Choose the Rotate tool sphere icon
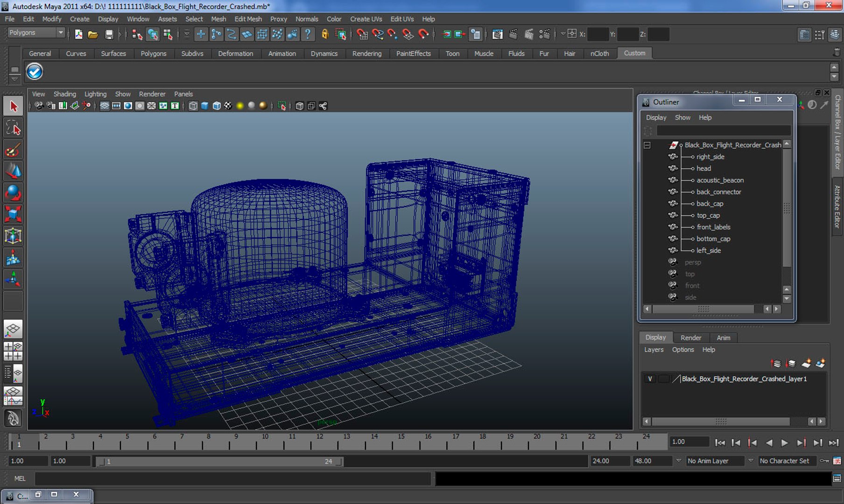The image size is (844, 504). tap(13, 192)
